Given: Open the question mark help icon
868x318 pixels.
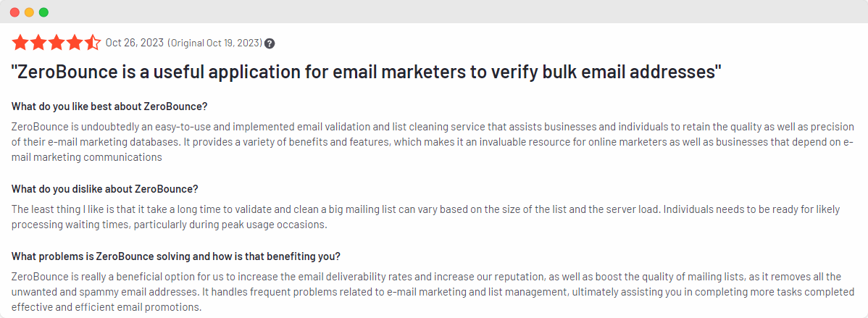Looking at the screenshot, I should coord(270,43).
